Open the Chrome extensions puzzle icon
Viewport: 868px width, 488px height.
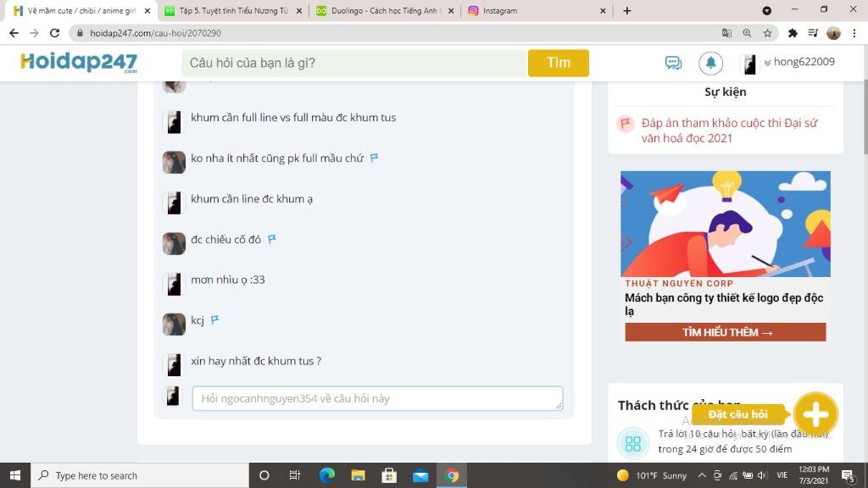click(x=793, y=33)
